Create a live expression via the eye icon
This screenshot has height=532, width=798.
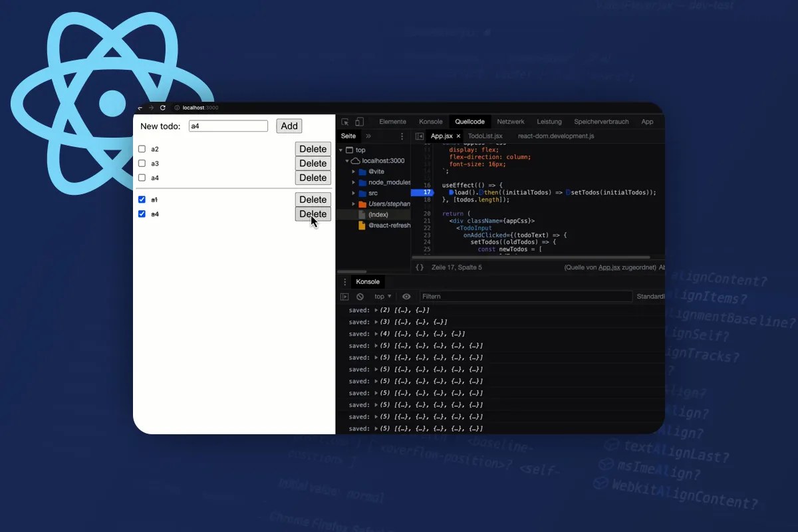(406, 296)
